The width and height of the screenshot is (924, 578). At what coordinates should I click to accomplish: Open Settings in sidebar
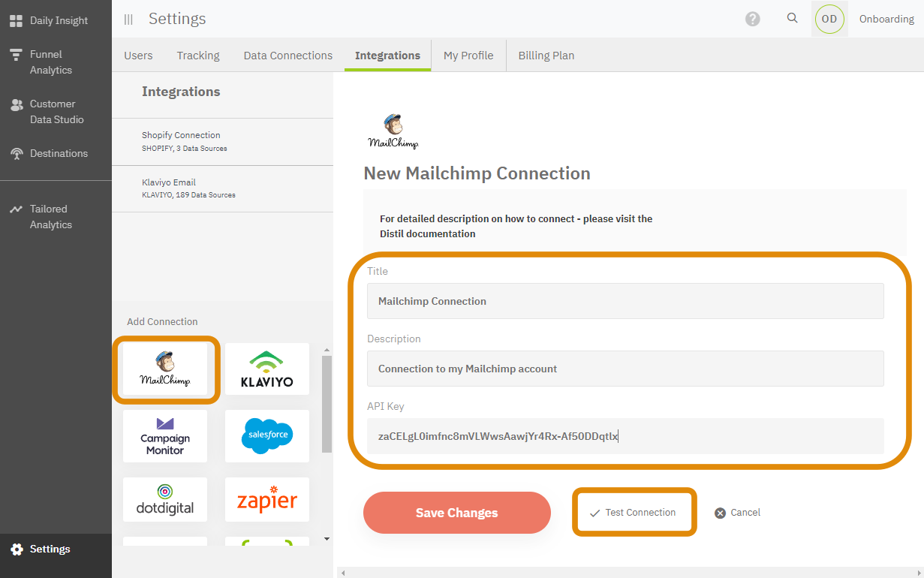pos(56,549)
